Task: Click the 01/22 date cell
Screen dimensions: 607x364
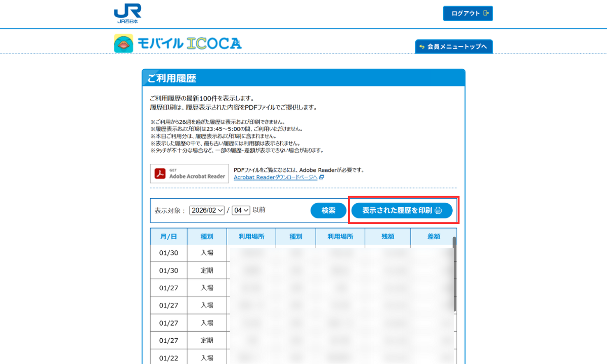Action: tap(168, 357)
